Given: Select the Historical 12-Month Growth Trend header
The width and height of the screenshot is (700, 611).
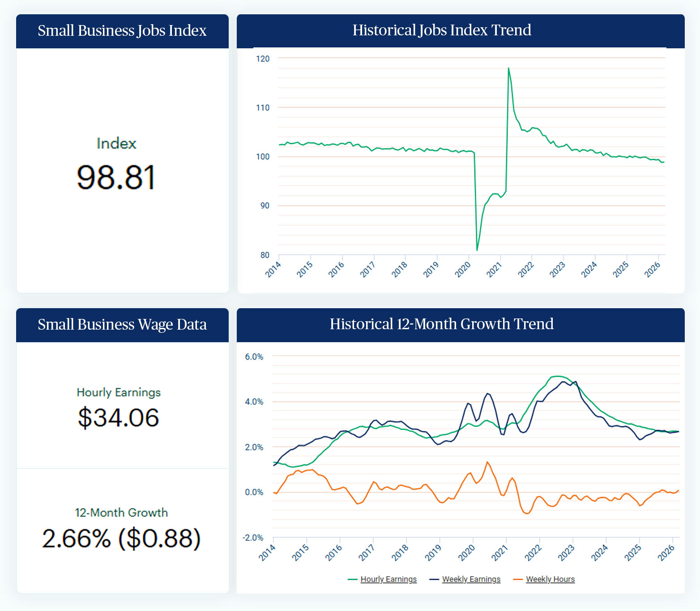Looking at the screenshot, I should click(x=442, y=324).
